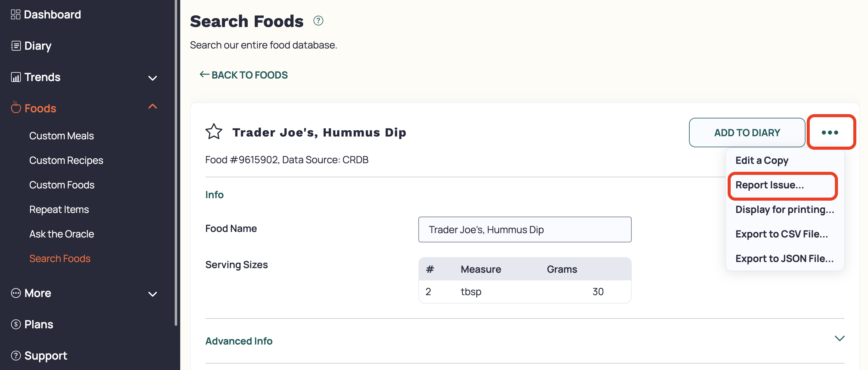Click the Foods apple icon
868x370 pixels.
pyautogui.click(x=16, y=108)
